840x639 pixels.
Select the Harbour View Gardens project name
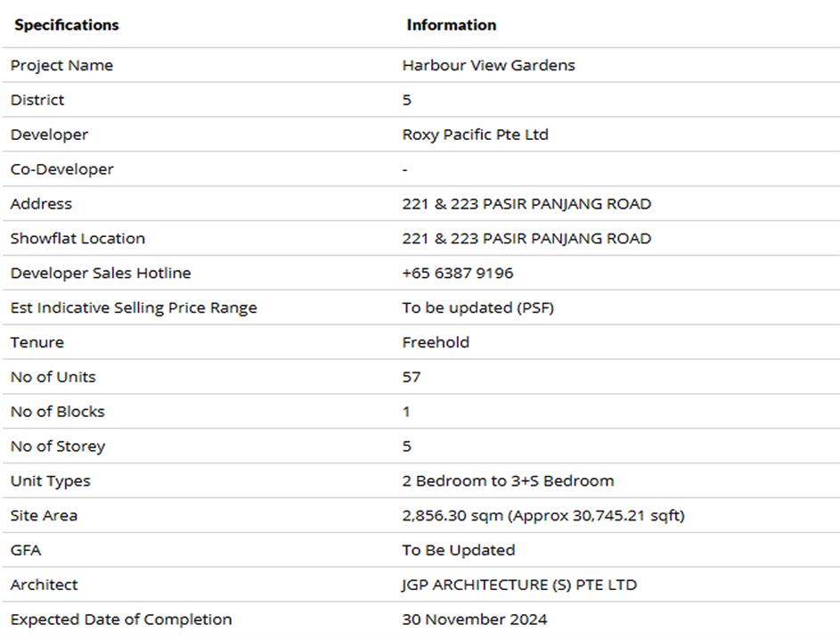[x=488, y=65]
